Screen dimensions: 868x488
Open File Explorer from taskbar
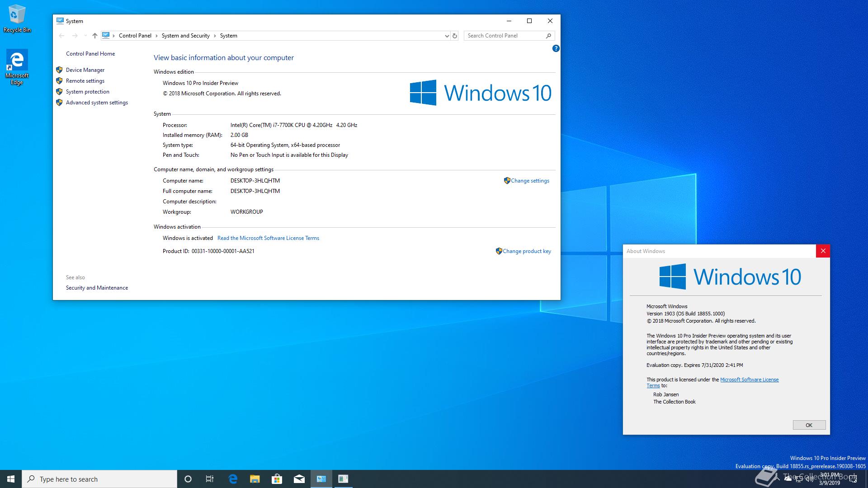[x=255, y=479]
